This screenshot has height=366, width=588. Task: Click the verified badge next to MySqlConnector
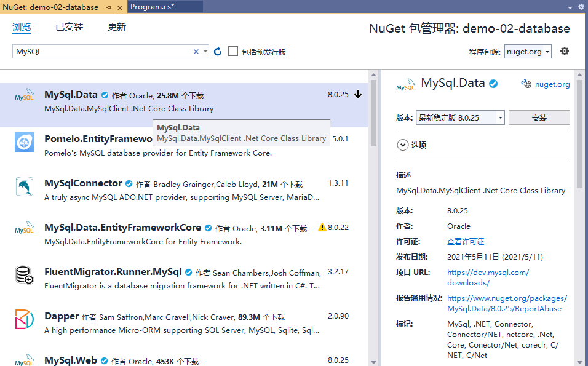click(129, 184)
